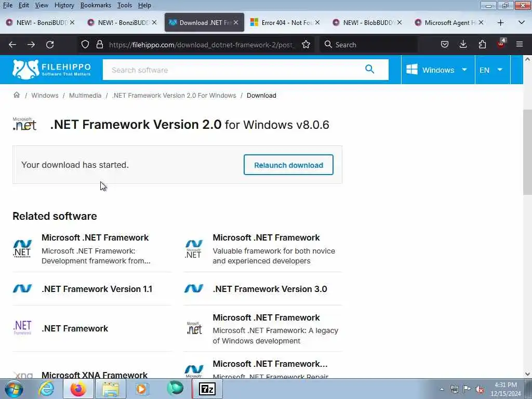View site security padlock info
The width and height of the screenshot is (532, 399).
[x=99, y=45]
